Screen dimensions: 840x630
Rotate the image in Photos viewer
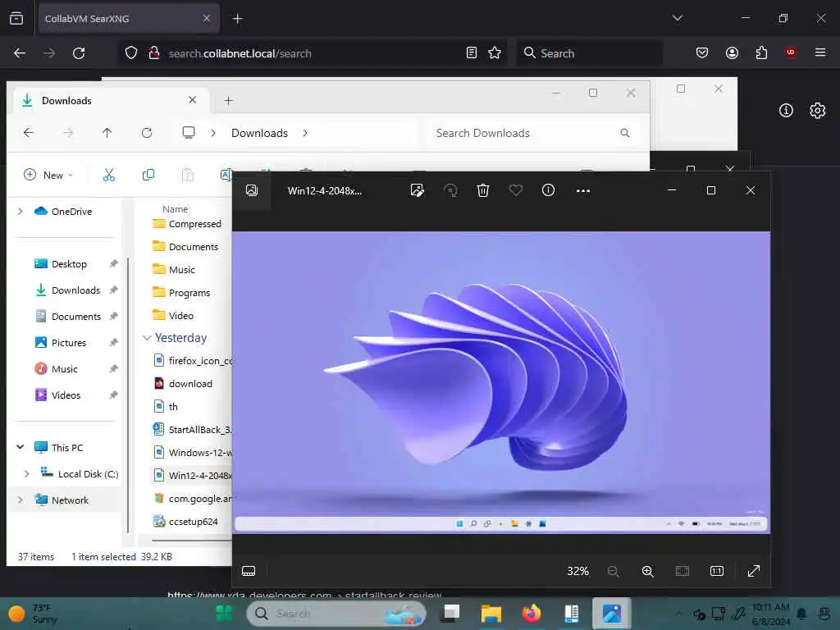pyautogui.click(x=450, y=190)
